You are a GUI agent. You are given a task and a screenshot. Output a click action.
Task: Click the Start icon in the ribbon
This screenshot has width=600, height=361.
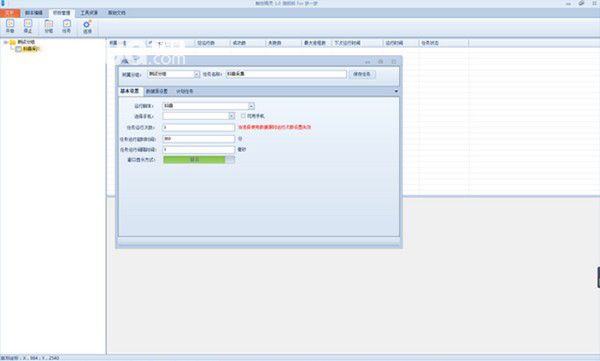tap(10, 24)
